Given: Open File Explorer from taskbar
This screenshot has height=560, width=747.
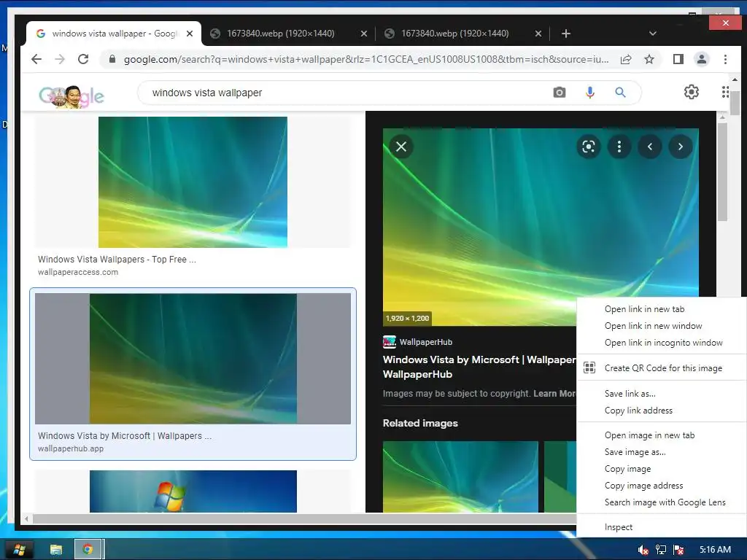Looking at the screenshot, I should point(56,550).
